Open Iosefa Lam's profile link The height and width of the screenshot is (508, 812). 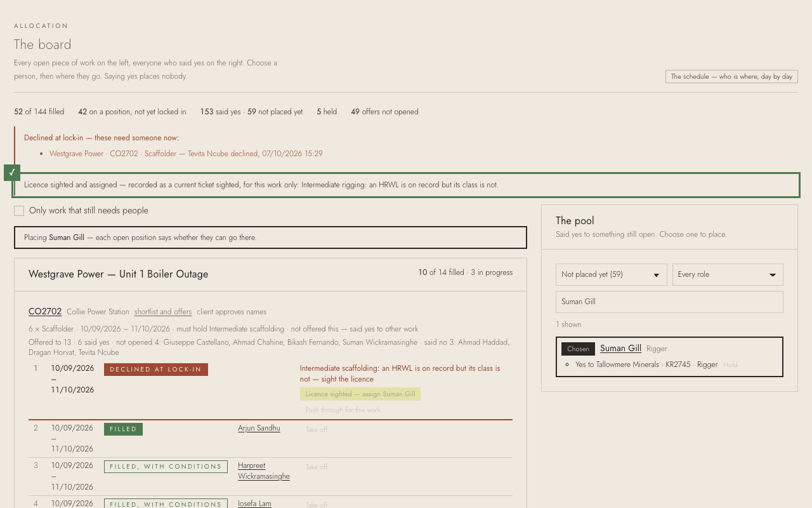pyautogui.click(x=254, y=504)
